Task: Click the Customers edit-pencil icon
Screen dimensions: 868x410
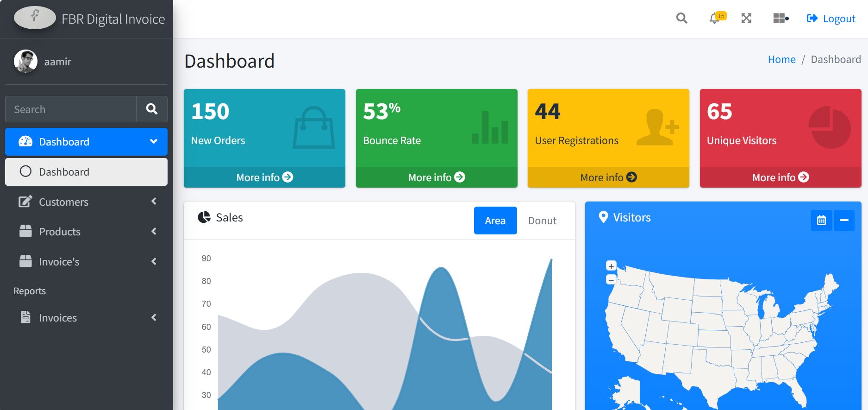Action: pos(25,202)
